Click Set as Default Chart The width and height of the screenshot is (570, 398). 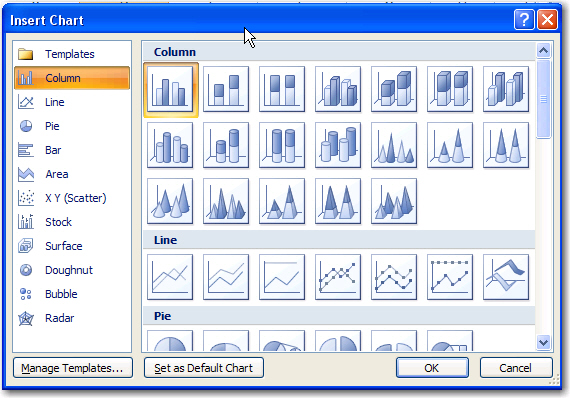coord(204,368)
